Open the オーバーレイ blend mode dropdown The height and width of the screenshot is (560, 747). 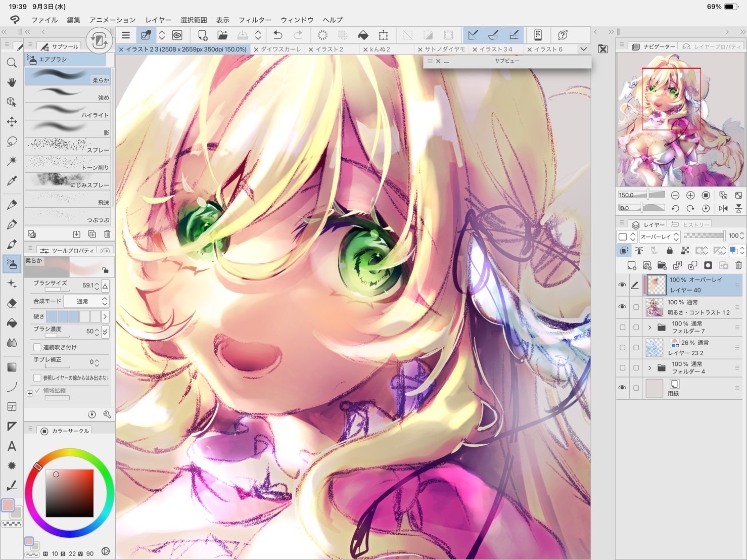[659, 237]
